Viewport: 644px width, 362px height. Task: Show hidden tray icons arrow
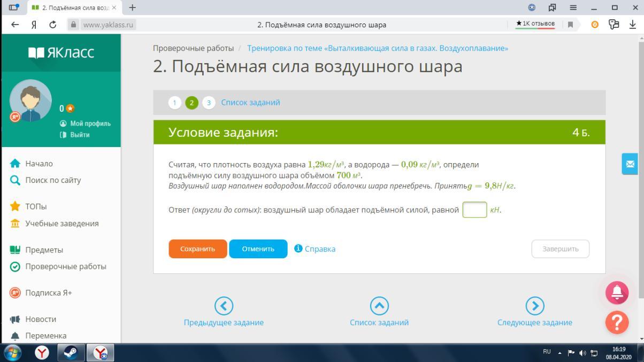click(x=559, y=353)
